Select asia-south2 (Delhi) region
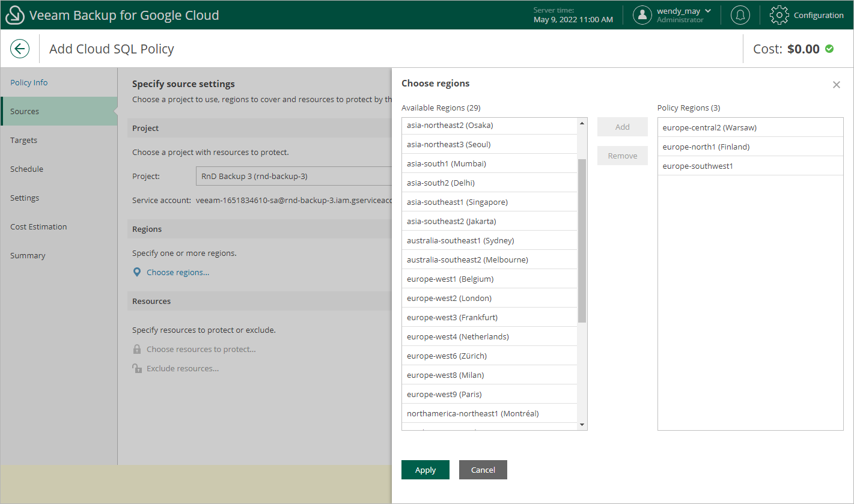This screenshot has height=504, width=854. point(489,183)
